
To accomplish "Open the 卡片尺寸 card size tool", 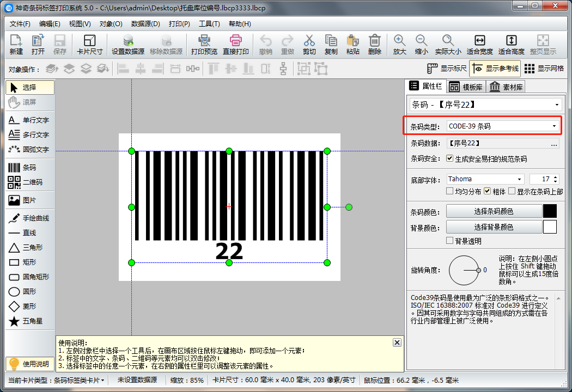I will coord(90,45).
